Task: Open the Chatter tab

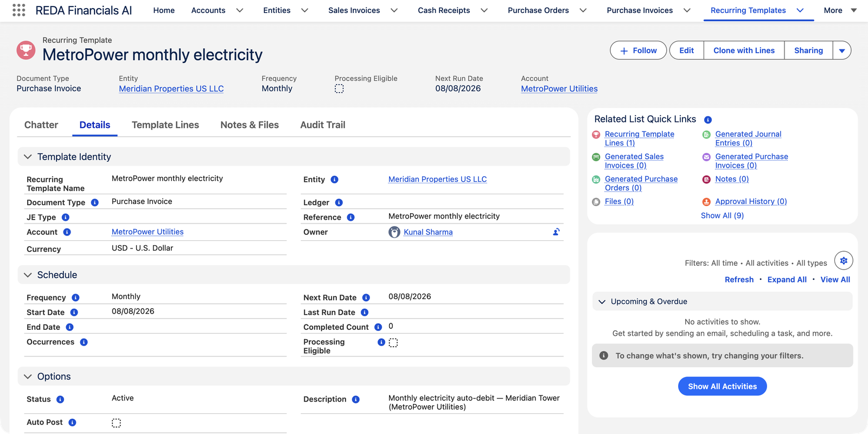Action: click(x=41, y=125)
